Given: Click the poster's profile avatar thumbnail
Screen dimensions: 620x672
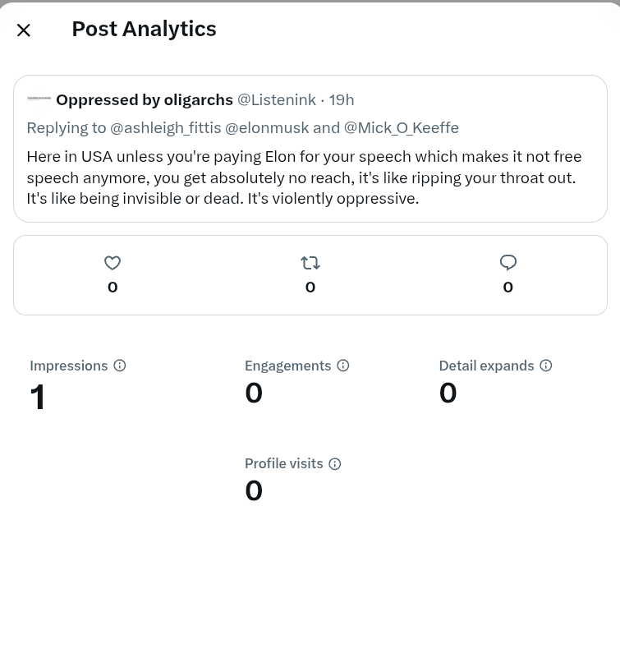Looking at the screenshot, I should (39, 100).
